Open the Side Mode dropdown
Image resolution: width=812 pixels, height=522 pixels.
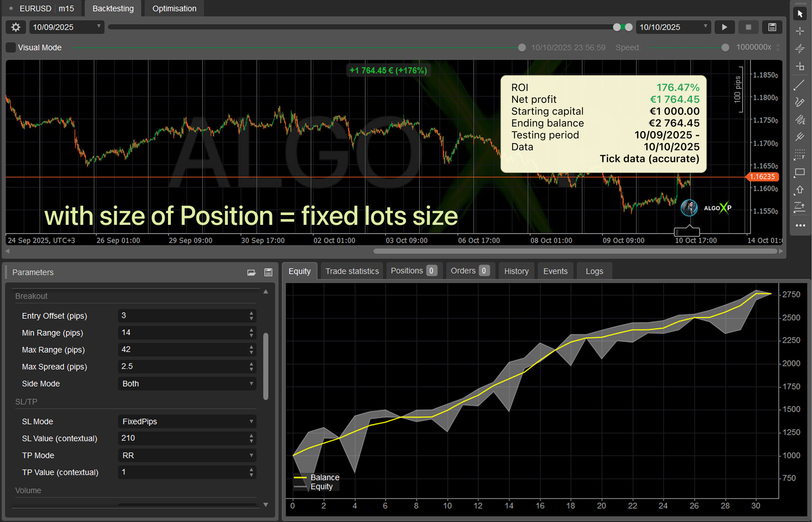(x=187, y=383)
